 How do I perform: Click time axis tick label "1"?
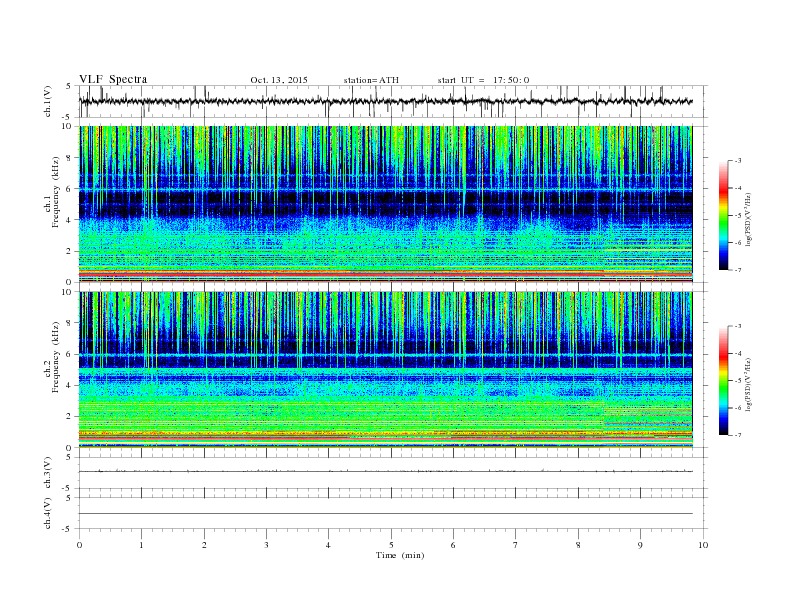[x=141, y=545]
